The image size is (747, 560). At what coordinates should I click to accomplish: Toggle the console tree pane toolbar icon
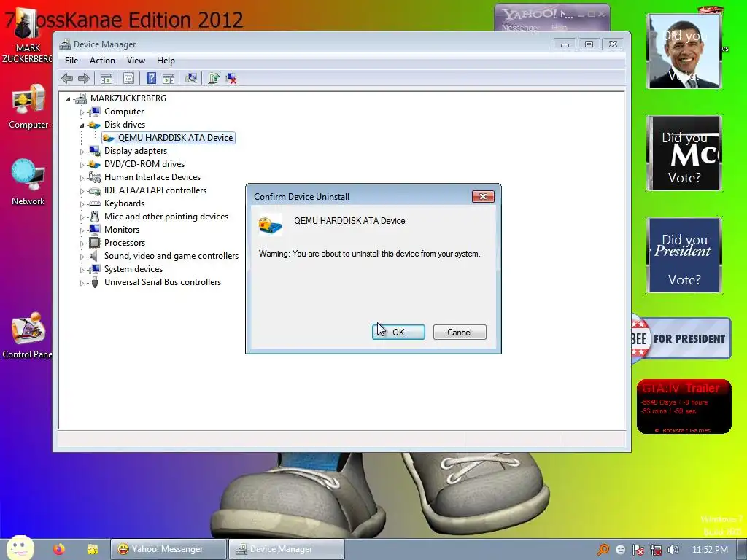107,78
